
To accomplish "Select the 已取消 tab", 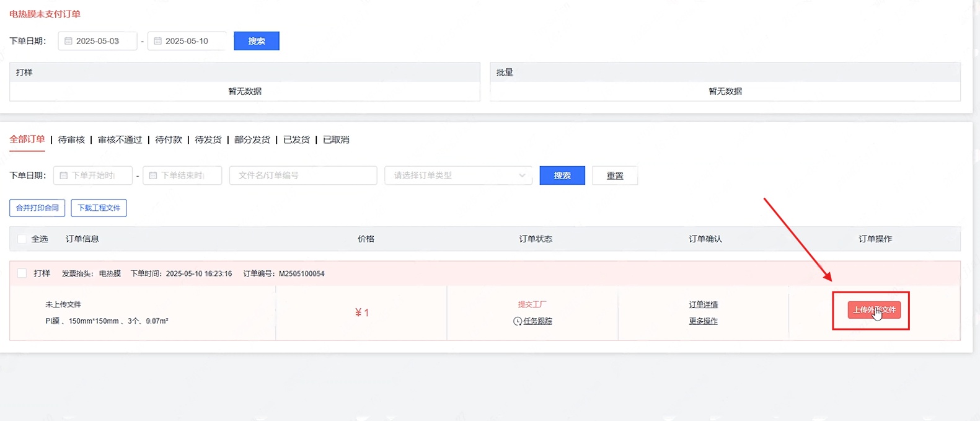I will (x=336, y=140).
